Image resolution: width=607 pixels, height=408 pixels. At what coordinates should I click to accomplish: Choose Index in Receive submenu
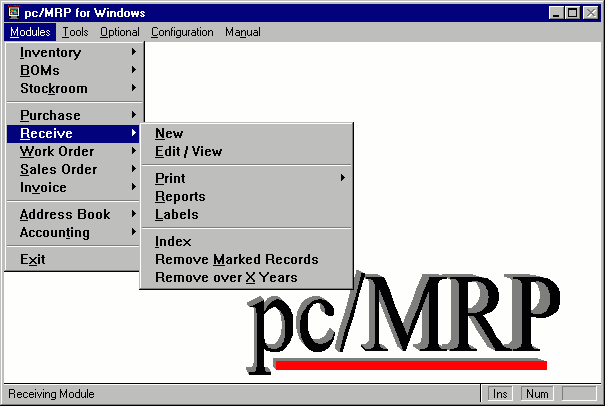tap(247, 242)
